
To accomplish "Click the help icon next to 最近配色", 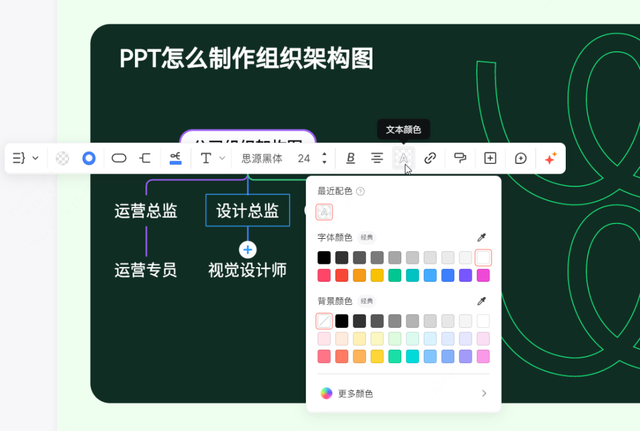I will 360,191.
